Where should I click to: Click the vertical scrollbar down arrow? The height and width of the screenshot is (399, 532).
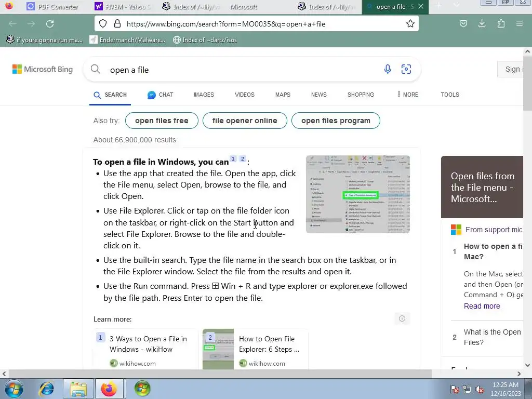click(528, 365)
